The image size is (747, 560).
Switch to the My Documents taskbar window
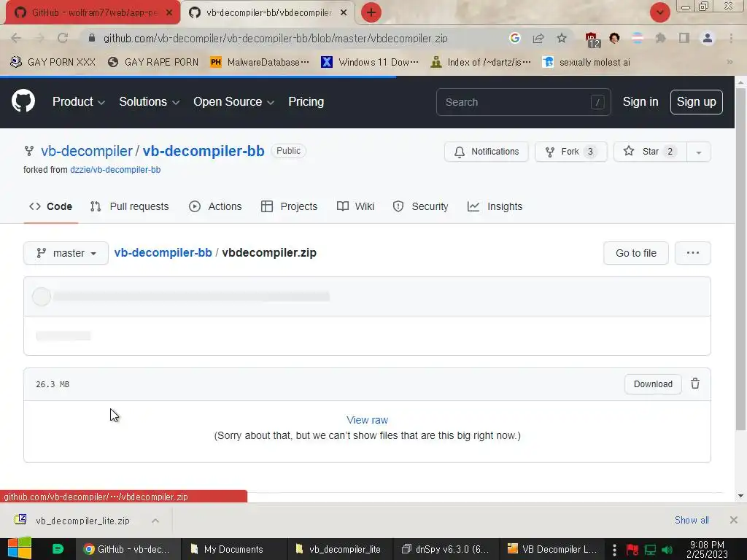234,549
